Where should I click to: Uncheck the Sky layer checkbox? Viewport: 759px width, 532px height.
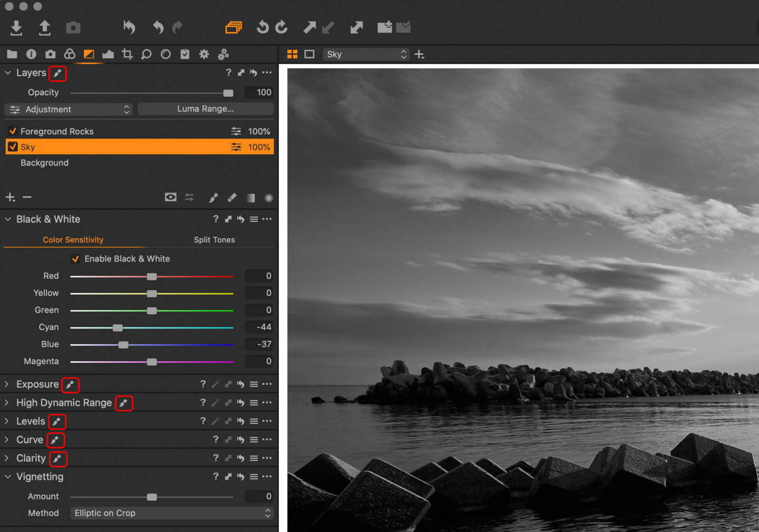pyautogui.click(x=13, y=147)
